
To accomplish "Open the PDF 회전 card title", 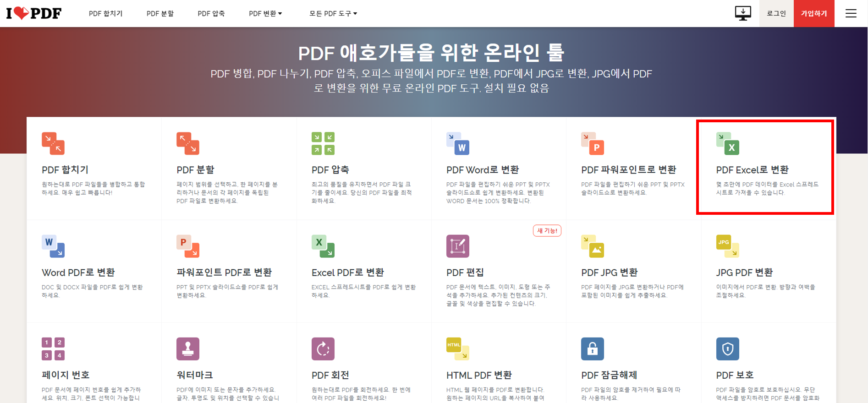I will tap(330, 375).
